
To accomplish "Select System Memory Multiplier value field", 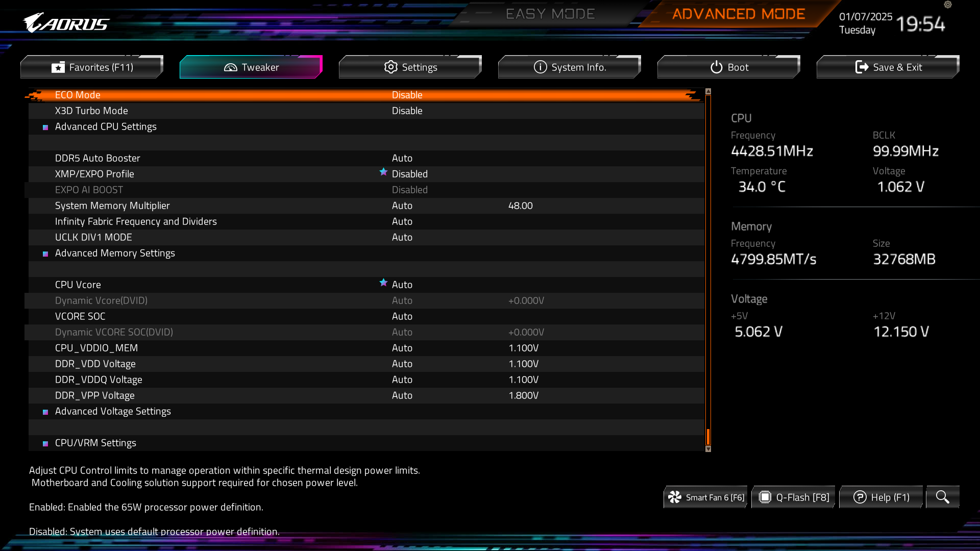I will pos(402,206).
